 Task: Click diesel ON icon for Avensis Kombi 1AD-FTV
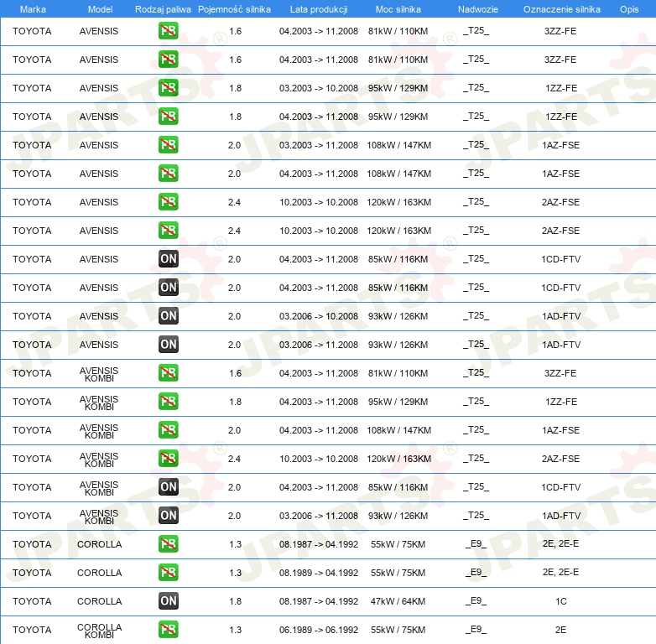(168, 515)
